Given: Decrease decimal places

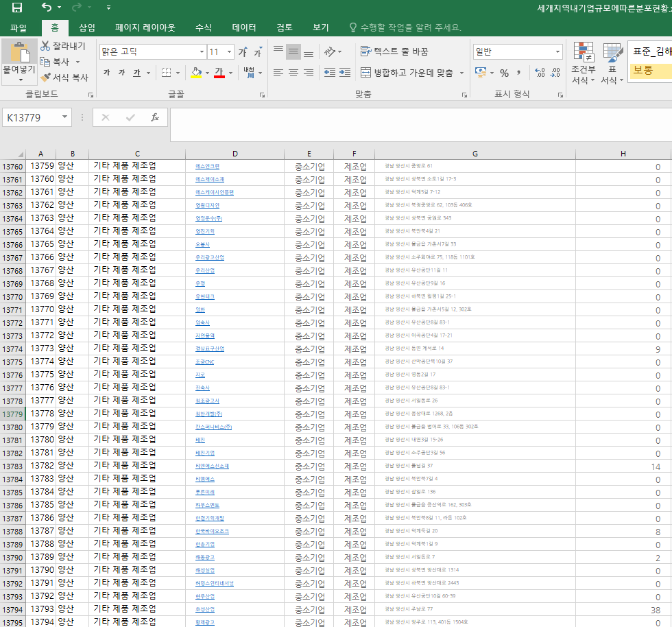Looking at the screenshot, I should 555,73.
